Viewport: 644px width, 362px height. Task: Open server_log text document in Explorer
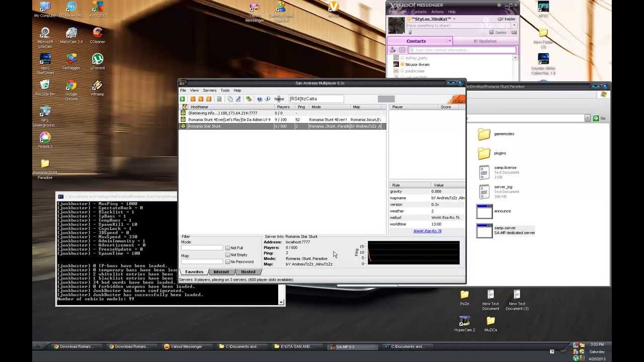498,192
